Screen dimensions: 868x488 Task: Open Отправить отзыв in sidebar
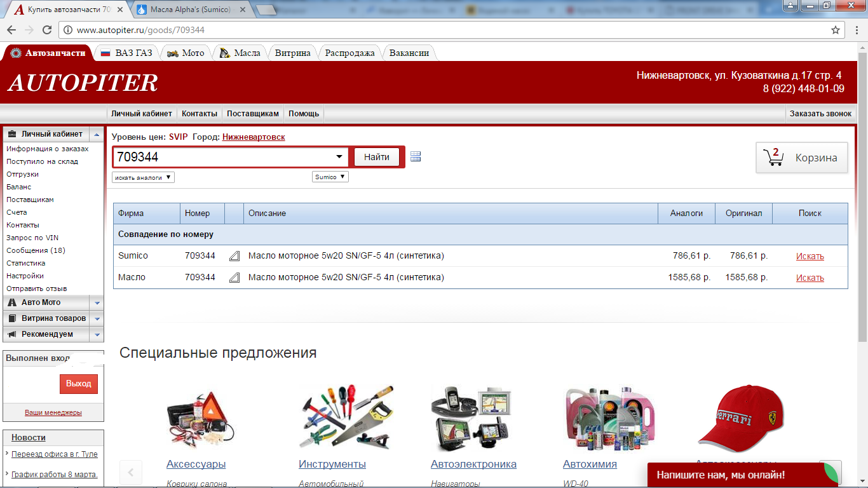tap(37, 288)
